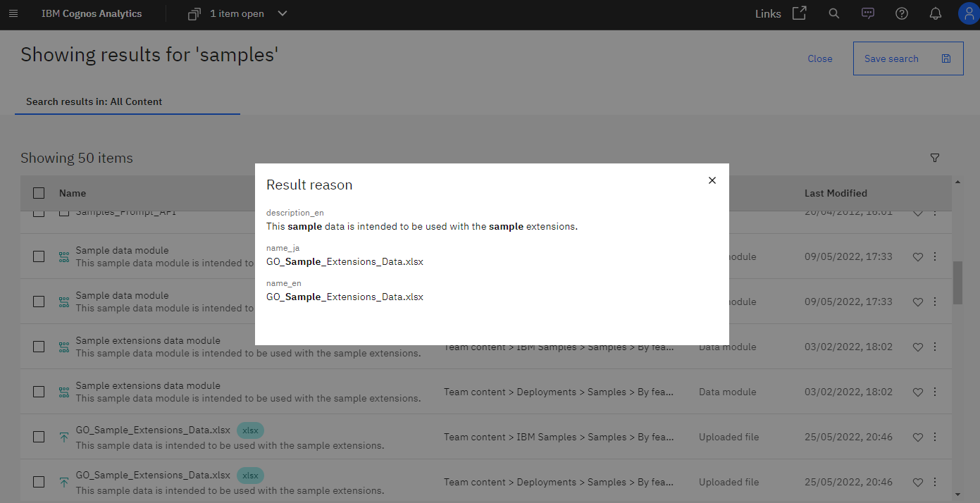Viewport: 980px width, 503px height.
Task: Open Sample extensions data module in Deployments row
Action: [x=148, y=385]
